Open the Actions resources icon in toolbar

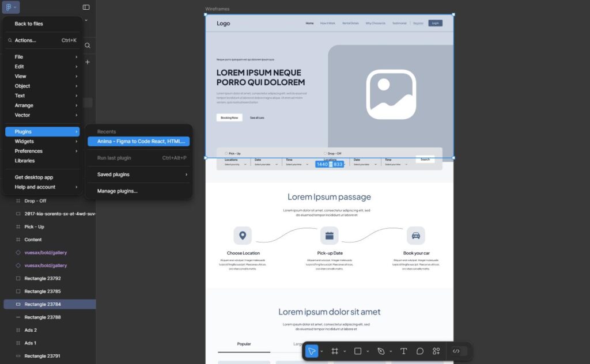pos(436,351)
